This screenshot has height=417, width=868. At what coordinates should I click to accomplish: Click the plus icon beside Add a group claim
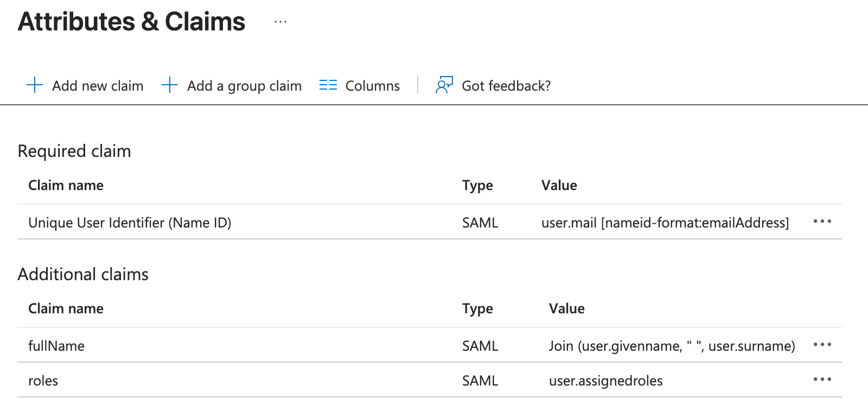[170, 85]
